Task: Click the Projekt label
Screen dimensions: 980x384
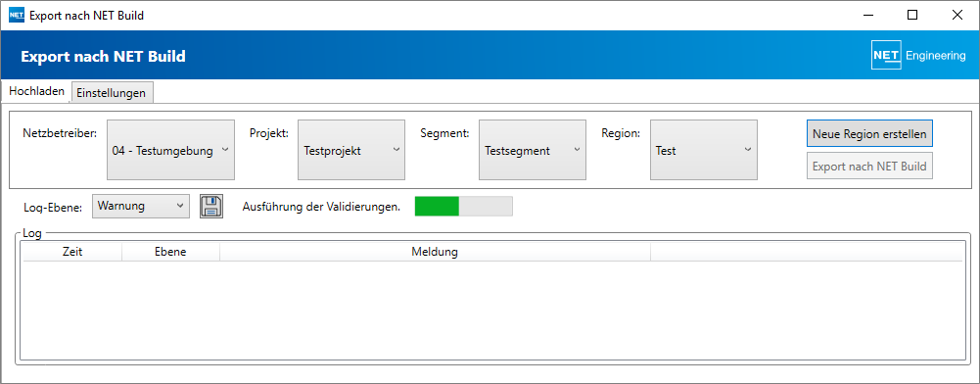Action: coord(269,133)
